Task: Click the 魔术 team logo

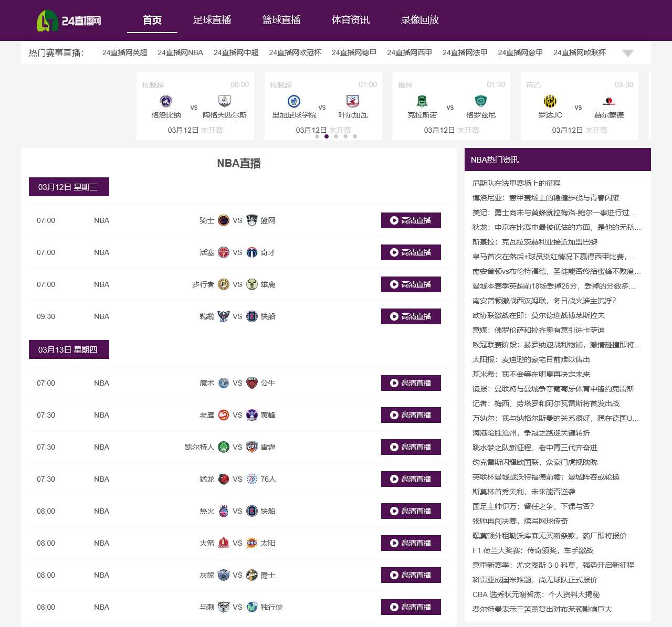Action: pyautogui.click(x=224, y=383)
